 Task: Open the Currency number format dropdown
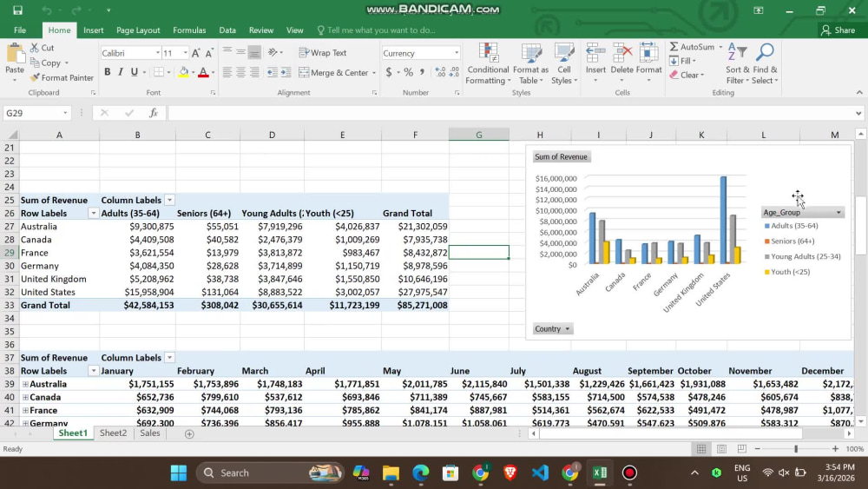click(457, 53)
